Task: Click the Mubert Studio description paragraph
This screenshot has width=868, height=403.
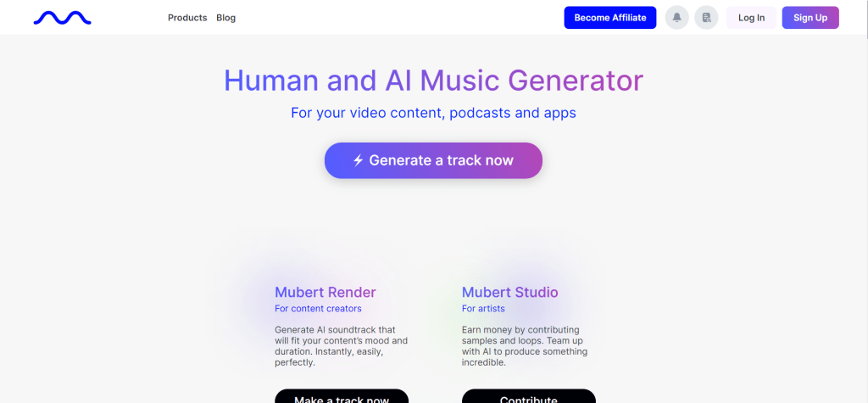Action: (x=525, y=346)
